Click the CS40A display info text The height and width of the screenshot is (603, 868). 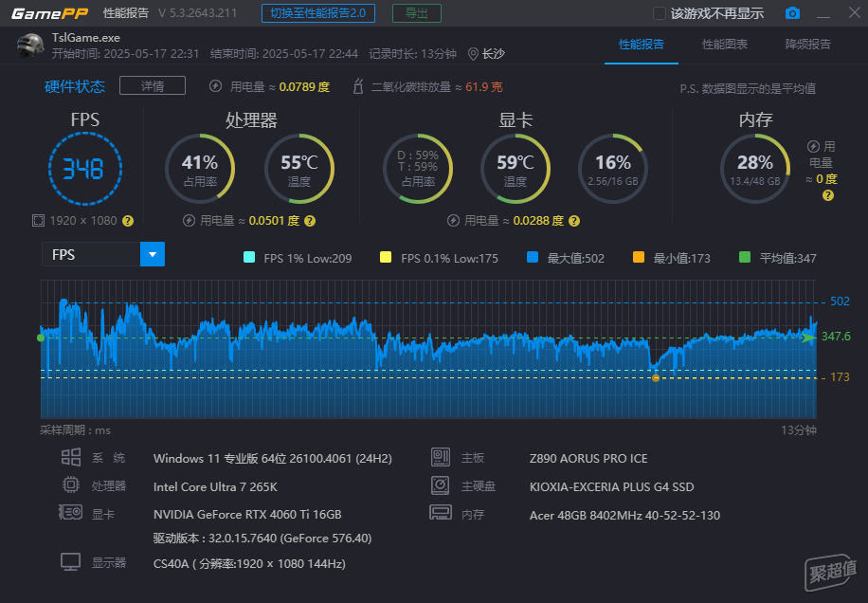(x=249, y=564)
